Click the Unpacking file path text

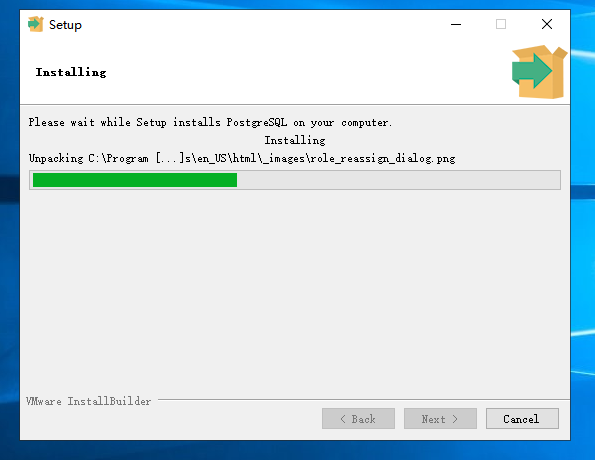[242, 158]
